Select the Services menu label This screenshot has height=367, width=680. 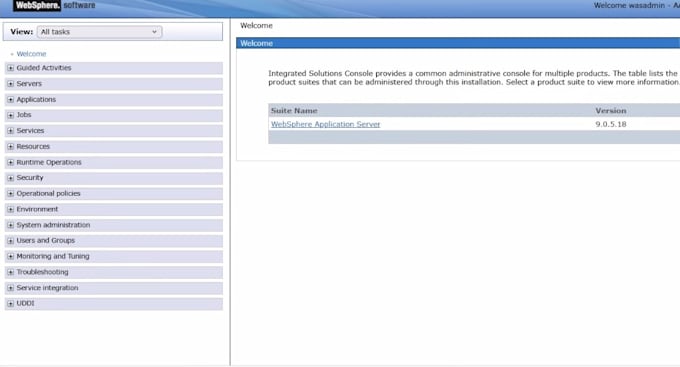coord(30,130)
